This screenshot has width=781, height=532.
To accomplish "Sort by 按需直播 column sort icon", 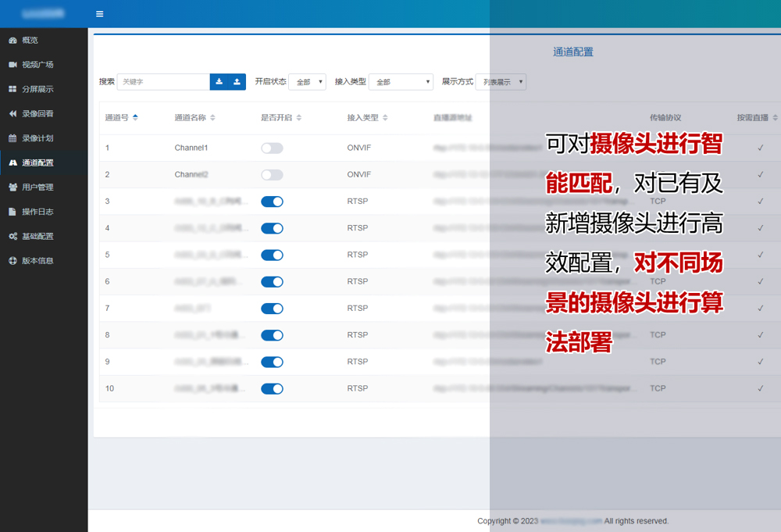I will (x=776, y=118).
